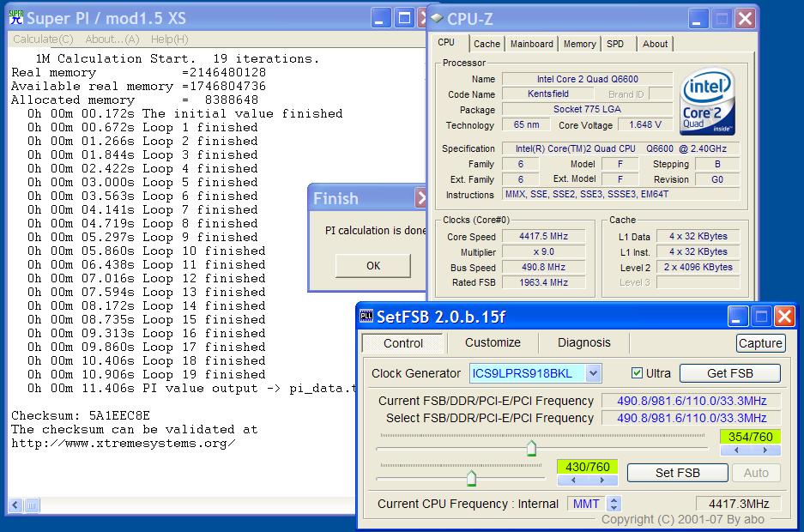Click the Technology 65 nm value
This screenshot has height=532, width=804.
(x=526, y=124)
